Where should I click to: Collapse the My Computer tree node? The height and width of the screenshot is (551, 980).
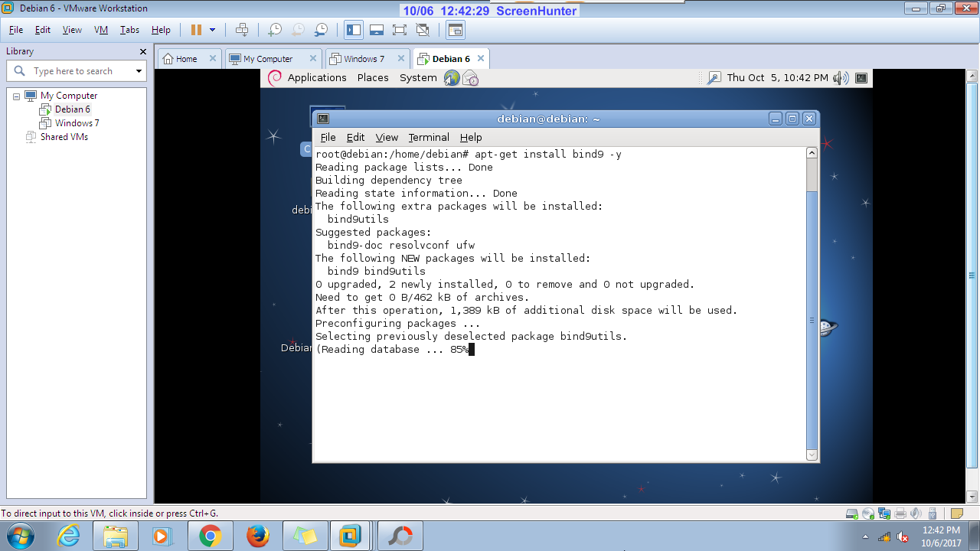pos(16,96)
